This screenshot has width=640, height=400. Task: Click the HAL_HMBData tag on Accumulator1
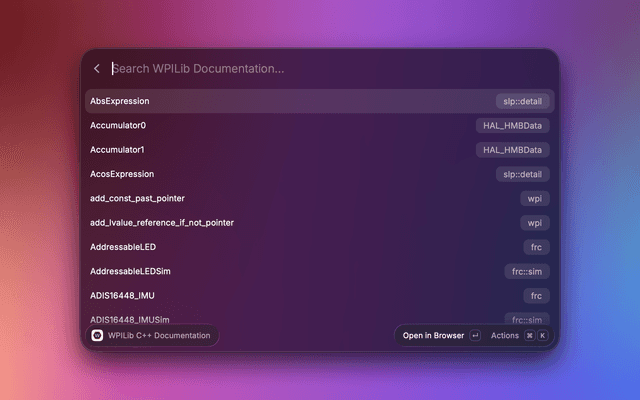pos(513,150)
